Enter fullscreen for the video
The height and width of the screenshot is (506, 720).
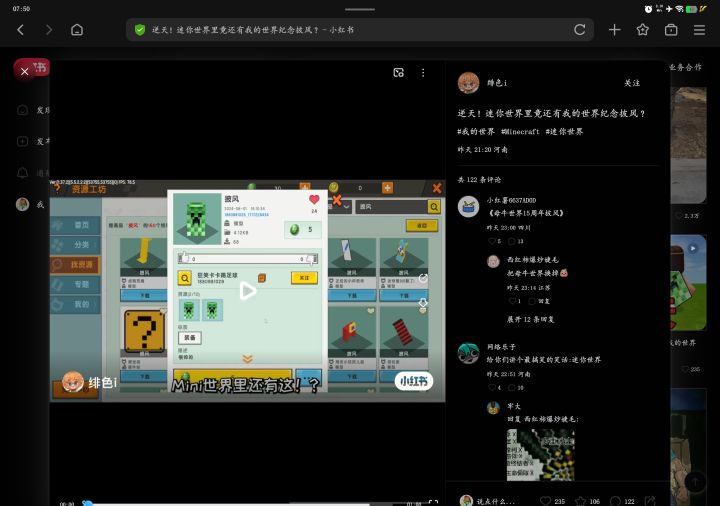tap(433, 503)
